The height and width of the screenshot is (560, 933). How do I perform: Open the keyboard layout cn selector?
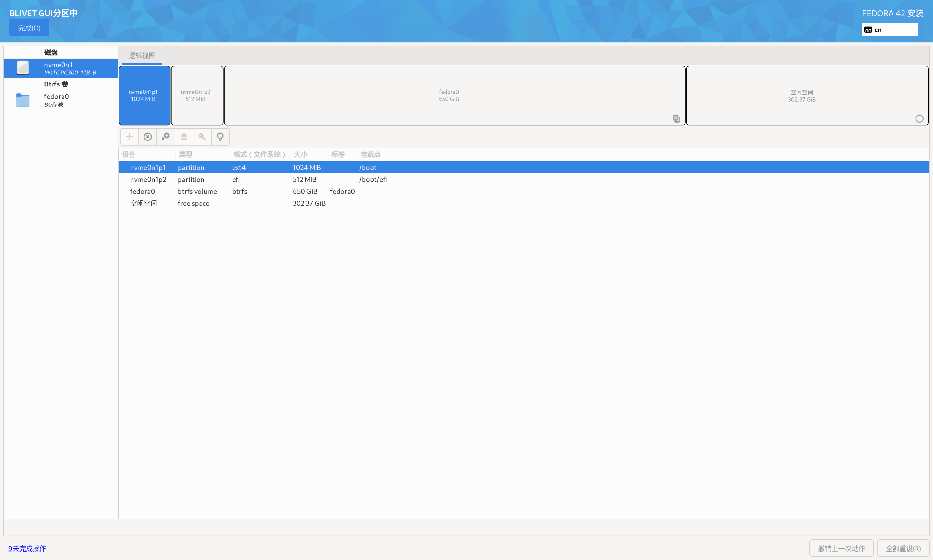click(x=889, y=29)
